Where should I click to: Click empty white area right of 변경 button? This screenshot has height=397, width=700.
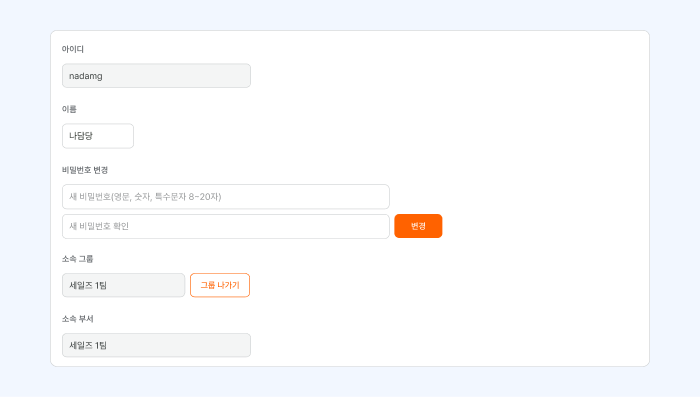(536, 226)
